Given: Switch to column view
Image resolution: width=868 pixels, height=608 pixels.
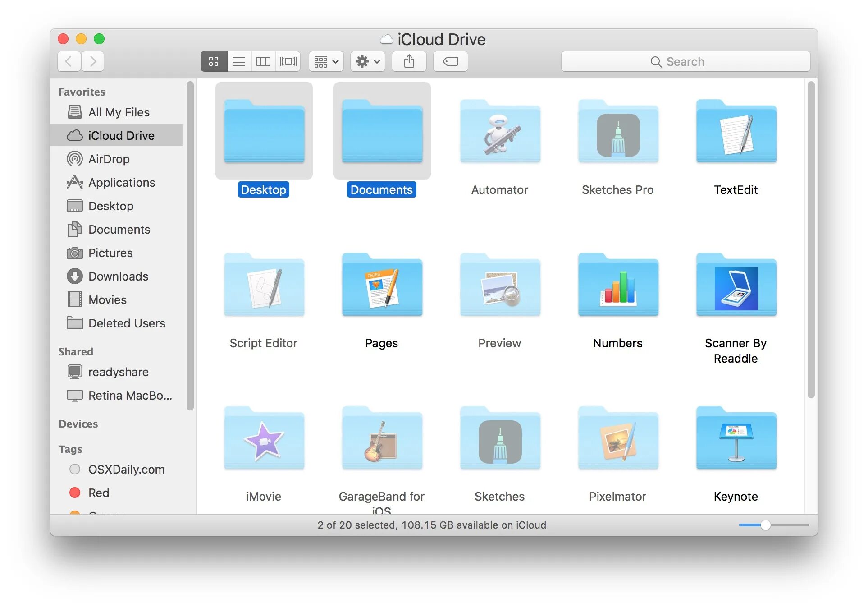Looking at the screenshot, I should (x=263, y=61).
